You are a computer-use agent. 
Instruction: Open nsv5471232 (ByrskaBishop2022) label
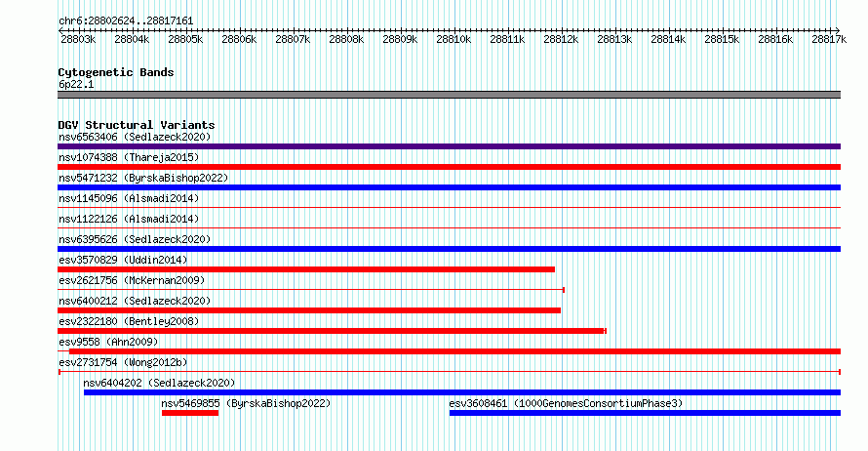(143, 178)
